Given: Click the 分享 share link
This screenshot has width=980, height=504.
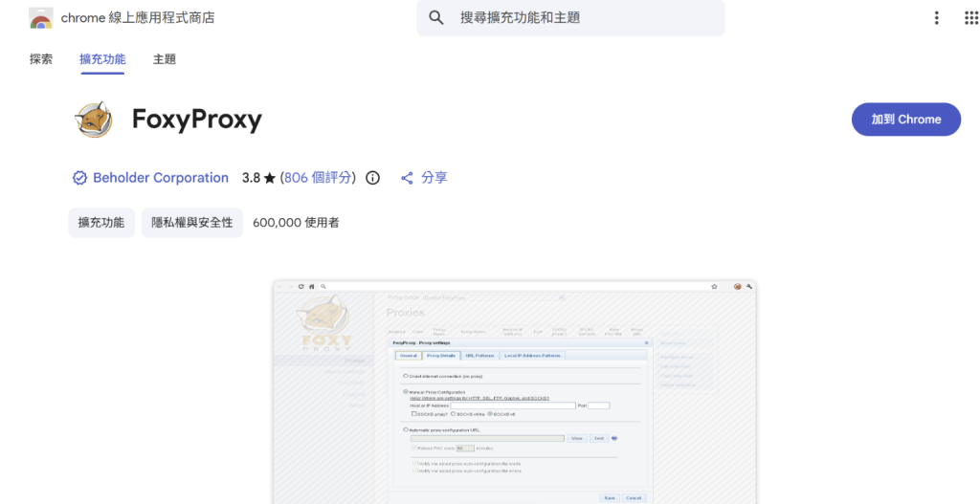Looking at the screenshot, I should (x=434, y=178).
